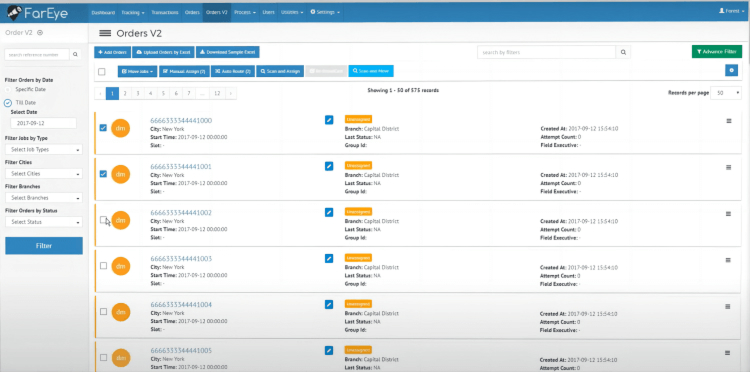Screen dimensions: 750x372
Task: Expand the Move Jobs dropdown button
Action: [x=137, y=71]
